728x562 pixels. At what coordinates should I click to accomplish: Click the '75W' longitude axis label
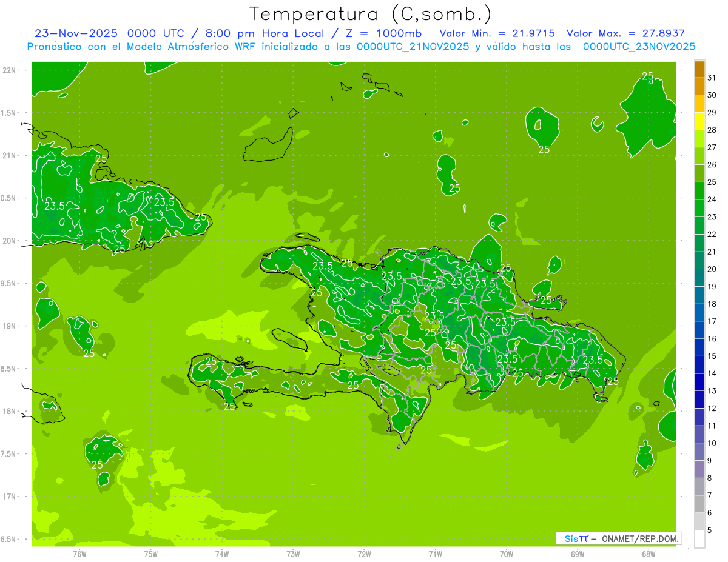[151, 554]
